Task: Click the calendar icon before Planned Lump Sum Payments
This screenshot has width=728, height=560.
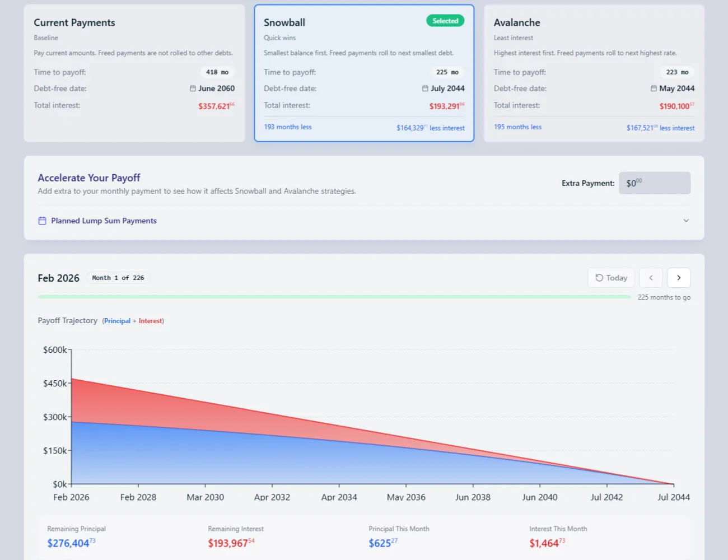Action: [x=42, y=221]
